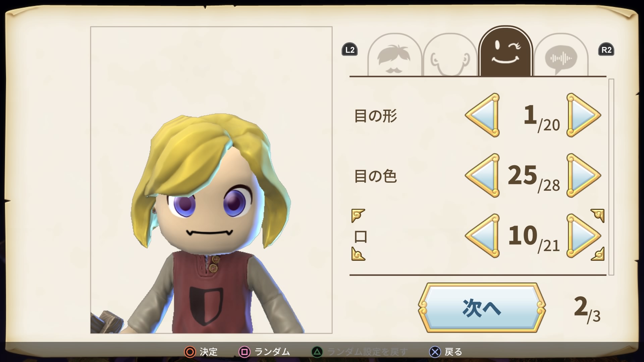Open the voice speech bubble tab
Viewport: 644px width, 362px height.
[x=561, y=55]
